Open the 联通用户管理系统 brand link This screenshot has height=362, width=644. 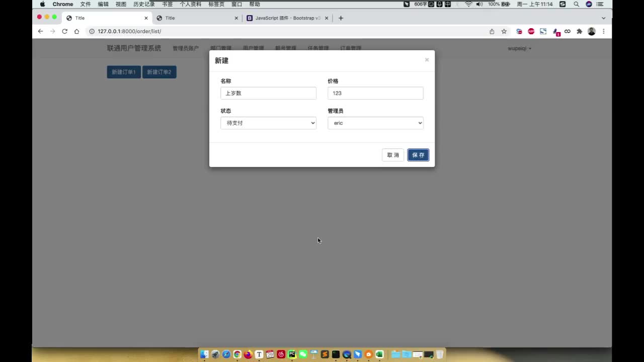[x=134, y=48]
